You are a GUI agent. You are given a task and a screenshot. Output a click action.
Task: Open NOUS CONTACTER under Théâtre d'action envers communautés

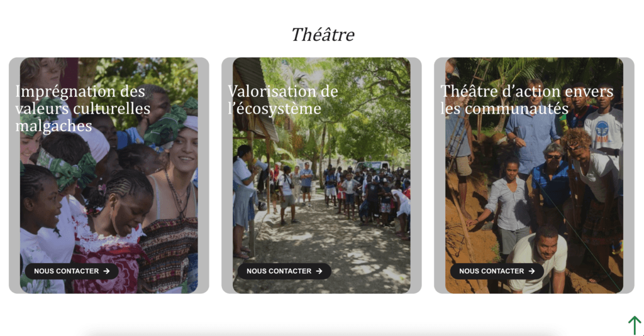click(x=497, y=271)
